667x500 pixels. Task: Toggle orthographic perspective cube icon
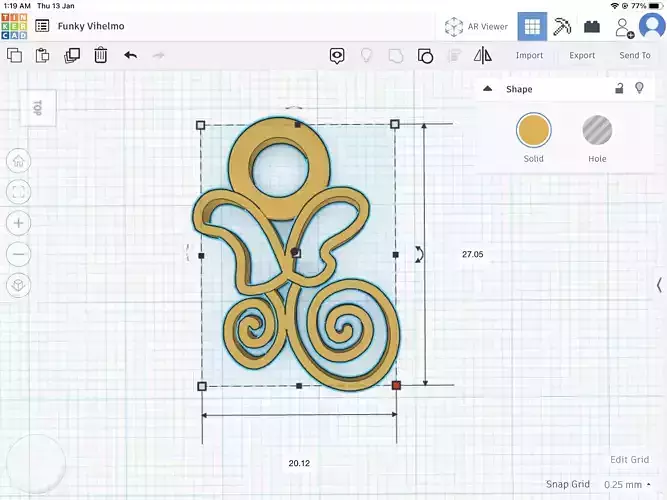click(19, 285)
